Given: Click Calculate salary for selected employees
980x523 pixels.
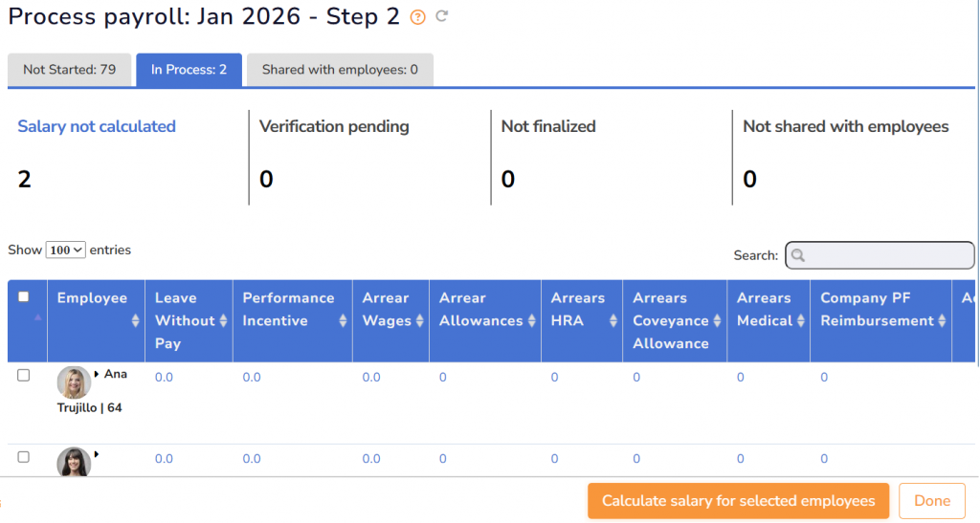Looking at the screenshot, I should 738,501.
